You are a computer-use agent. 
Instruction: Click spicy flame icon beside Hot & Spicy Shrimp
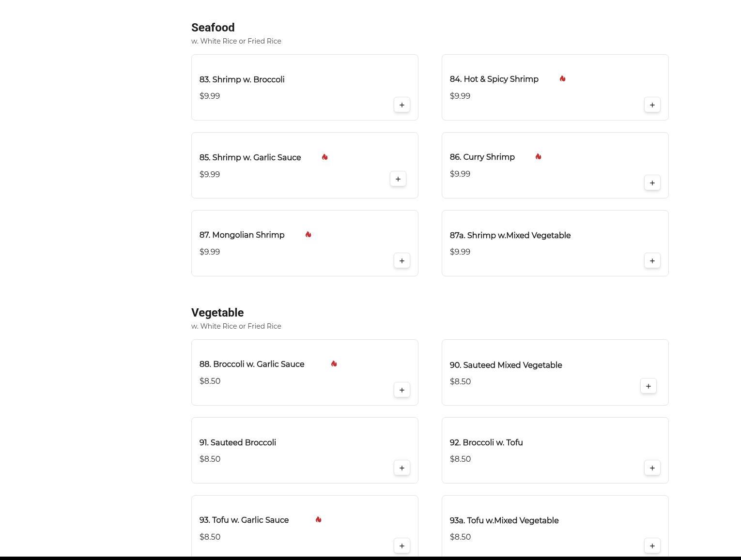click(562, 79)
